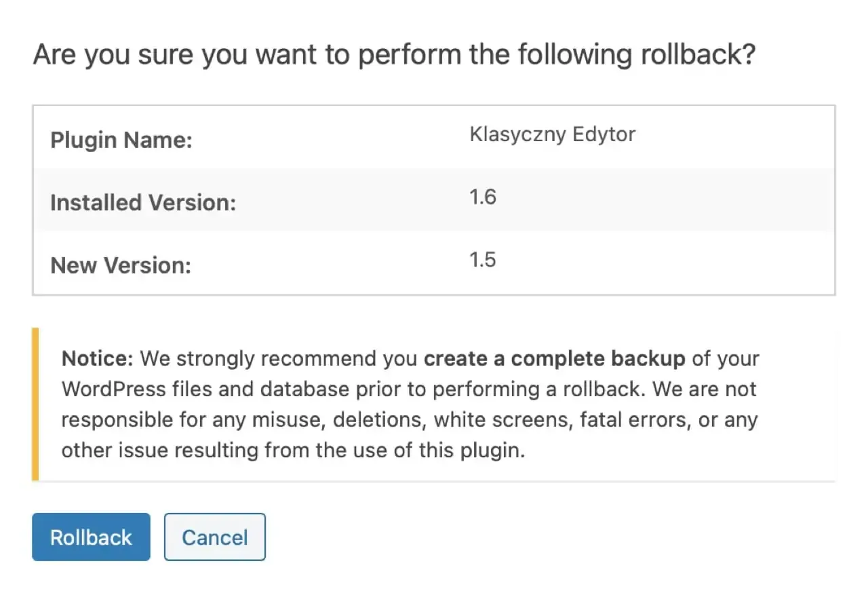Select the version number 1.5
The width and height of the screenshot is (868, 593).
(483, 259)
